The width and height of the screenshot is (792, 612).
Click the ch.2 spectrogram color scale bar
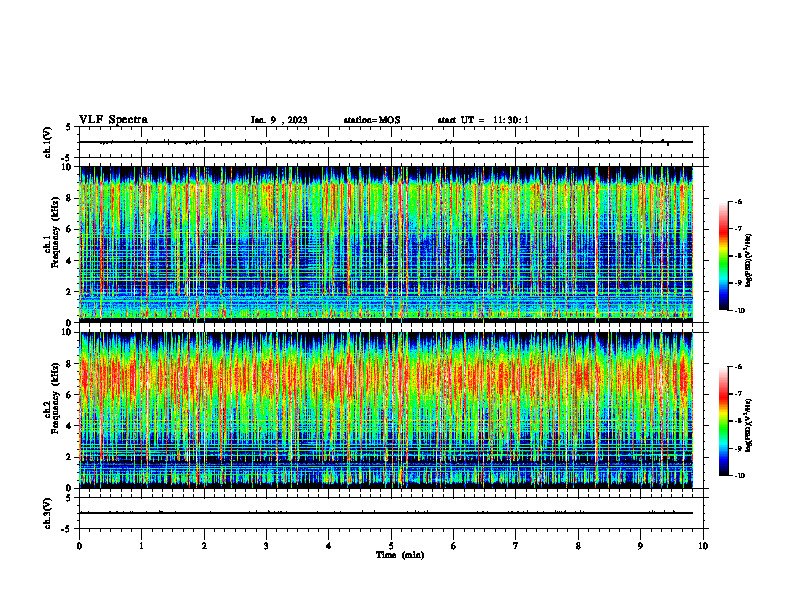coord(723,421)
